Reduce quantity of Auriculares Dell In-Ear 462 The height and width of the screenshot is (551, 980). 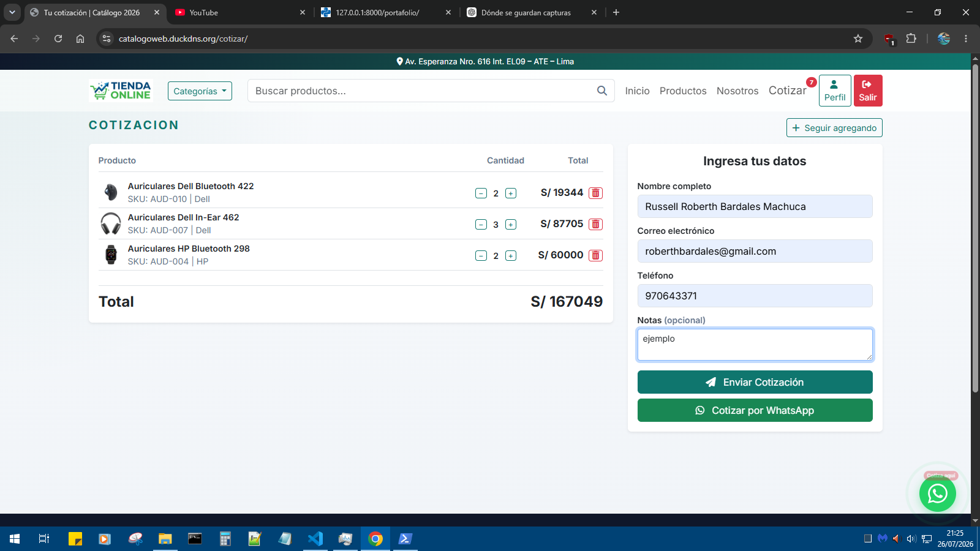[481, 225]
